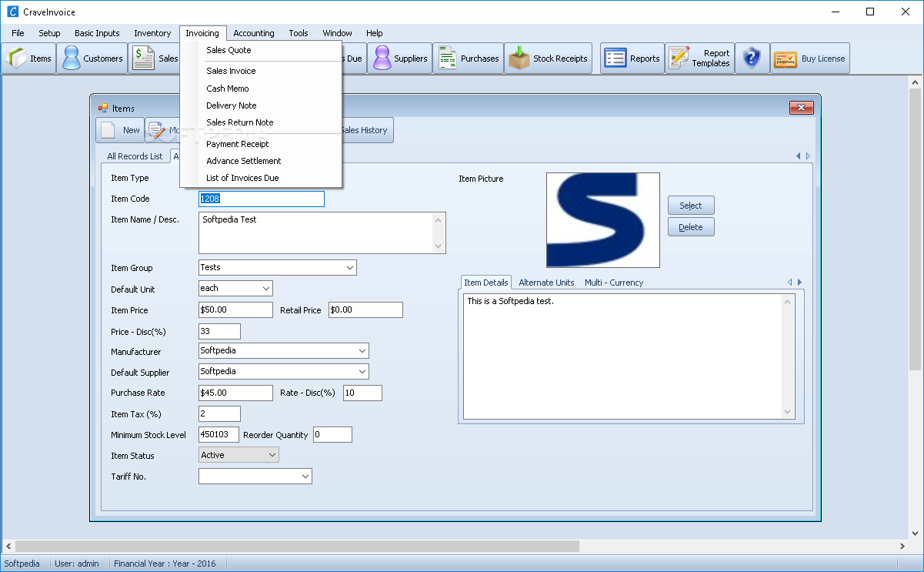Switch to All Records List tab

click(135, 156)
